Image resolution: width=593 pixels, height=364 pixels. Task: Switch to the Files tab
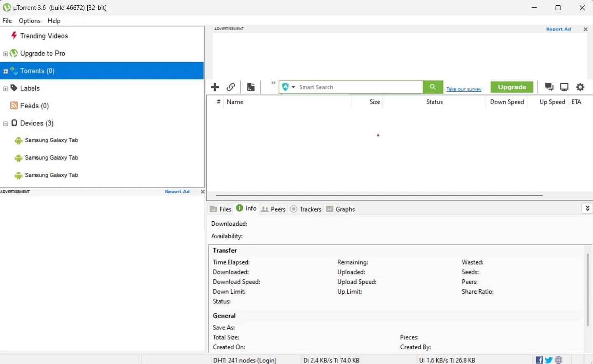click(x=221, y=209)
